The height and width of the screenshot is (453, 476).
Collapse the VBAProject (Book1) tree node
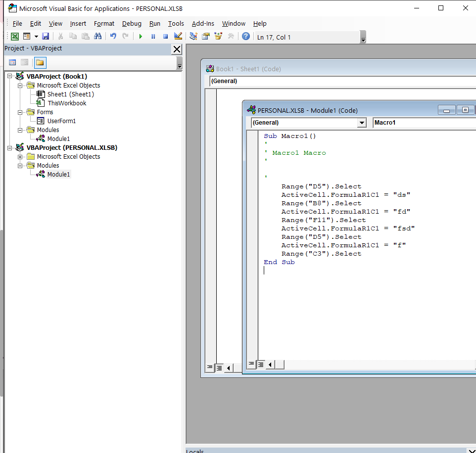(x=9, y=77)
